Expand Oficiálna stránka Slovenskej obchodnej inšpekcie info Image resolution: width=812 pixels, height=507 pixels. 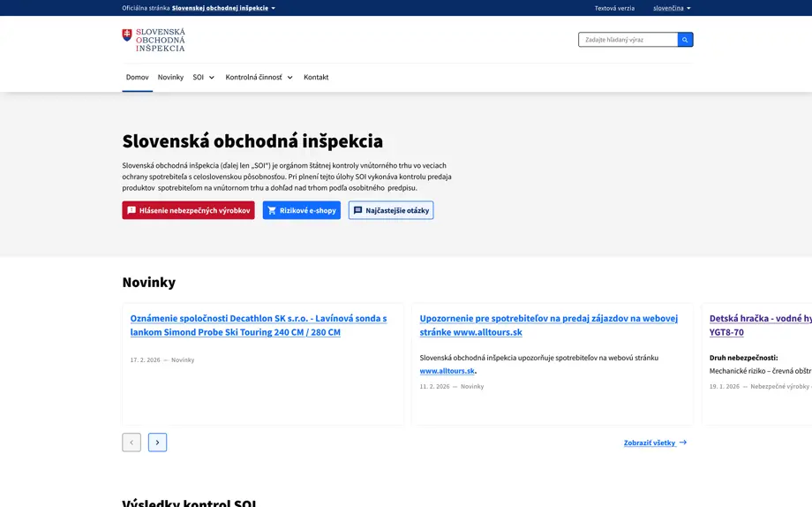(x=199, y=8)
